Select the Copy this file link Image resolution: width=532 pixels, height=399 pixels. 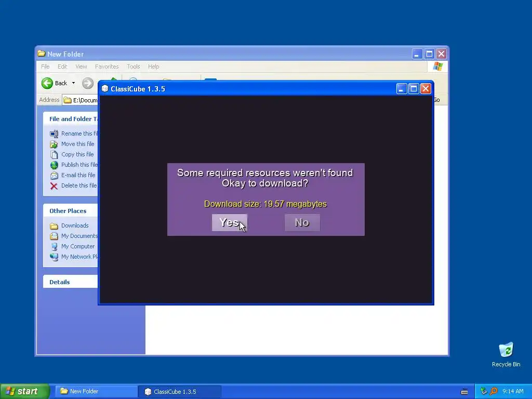[x=77, y=154]
